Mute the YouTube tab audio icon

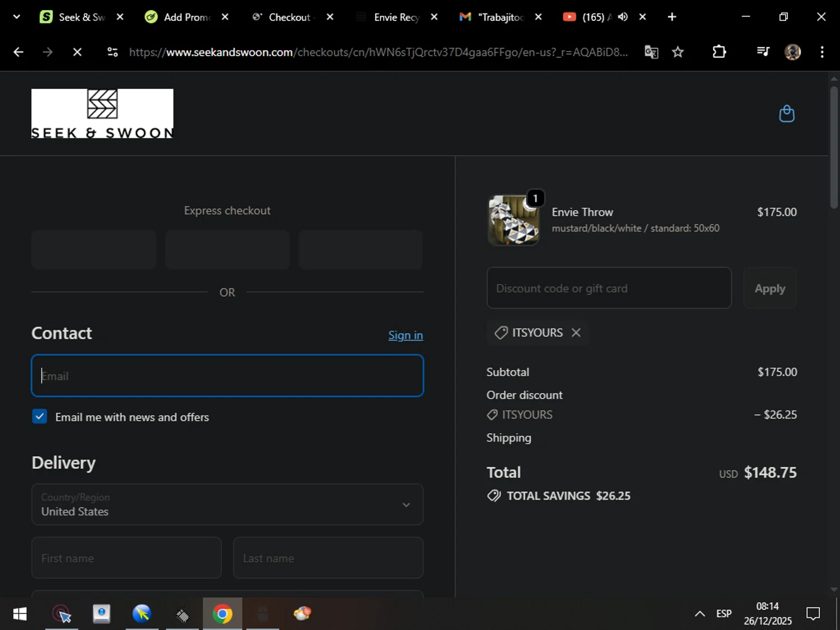623,17
